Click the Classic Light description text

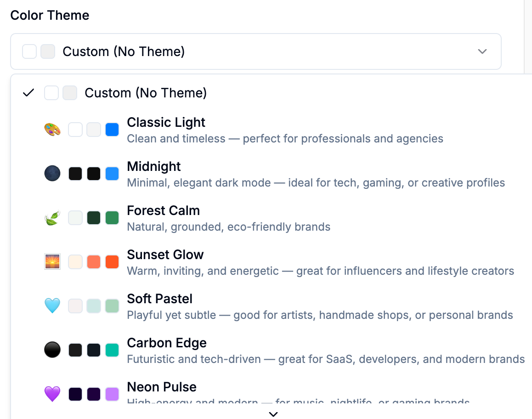[x=285, y=139]
